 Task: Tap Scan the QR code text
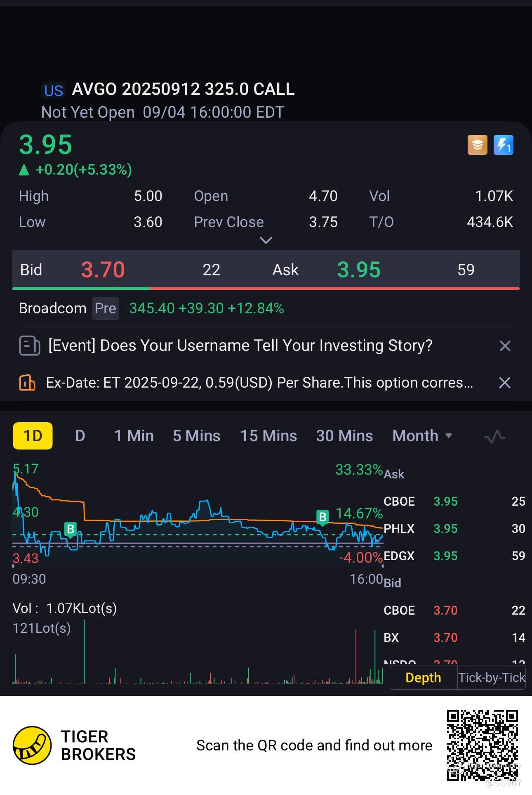[314, 745]
